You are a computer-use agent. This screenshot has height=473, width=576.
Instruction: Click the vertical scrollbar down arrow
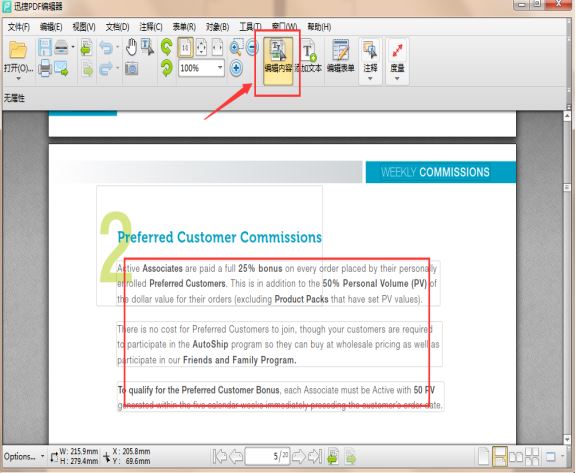[x=567, y=439]
